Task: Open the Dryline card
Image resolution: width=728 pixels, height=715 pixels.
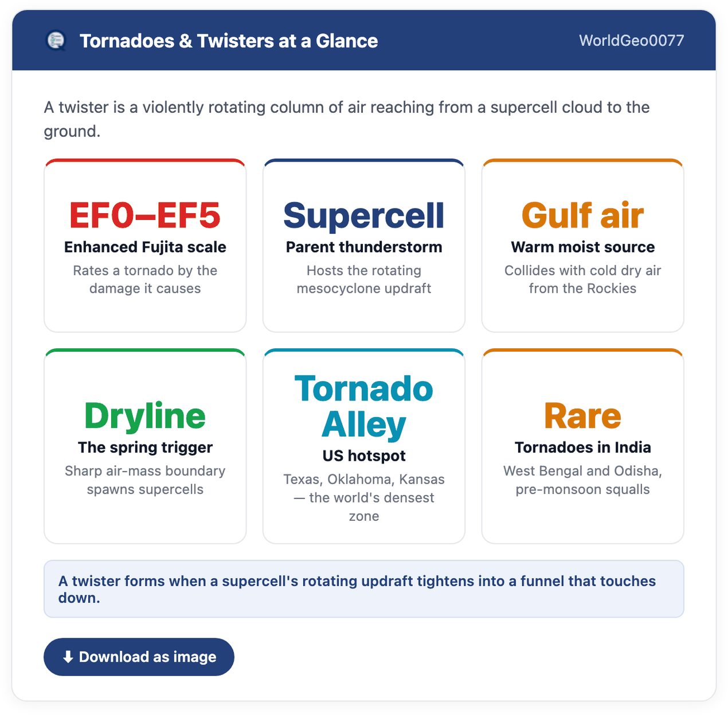Action: coord(145,446)
